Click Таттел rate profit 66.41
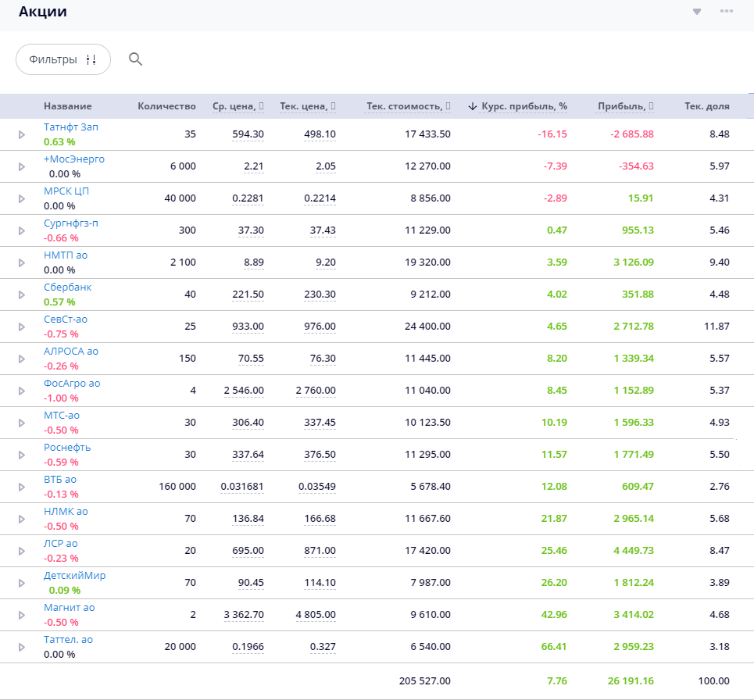 tap(554, 647)
